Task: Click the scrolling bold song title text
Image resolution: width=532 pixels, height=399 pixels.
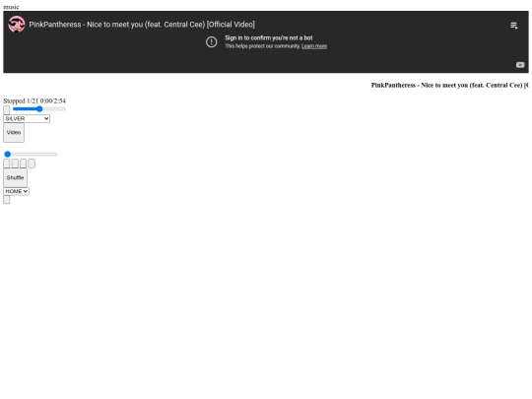Action: pyautogui.click(x=450, y=85)
